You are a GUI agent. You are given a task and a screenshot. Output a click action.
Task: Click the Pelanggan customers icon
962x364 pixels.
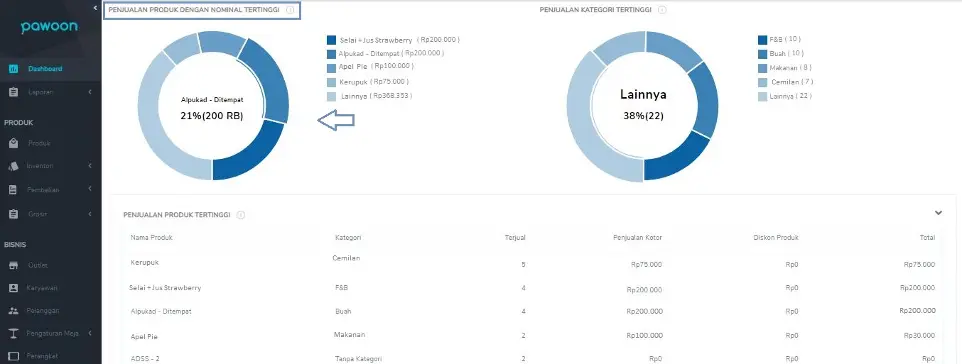coord(13,311)
